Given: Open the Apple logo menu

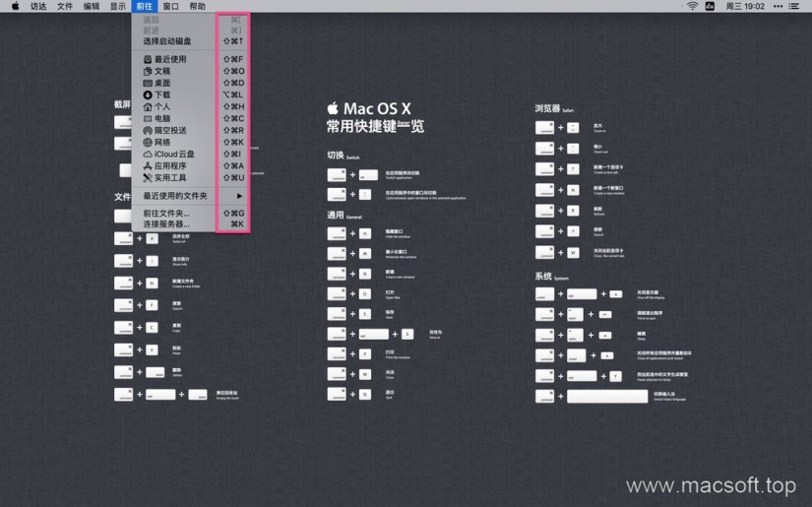Looking at the screenshot, I should [x=15, y=6].
